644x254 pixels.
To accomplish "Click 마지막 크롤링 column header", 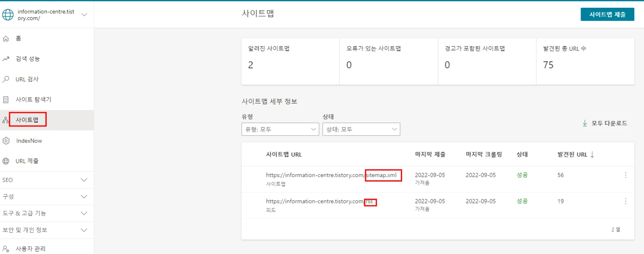I will [484, 155].
